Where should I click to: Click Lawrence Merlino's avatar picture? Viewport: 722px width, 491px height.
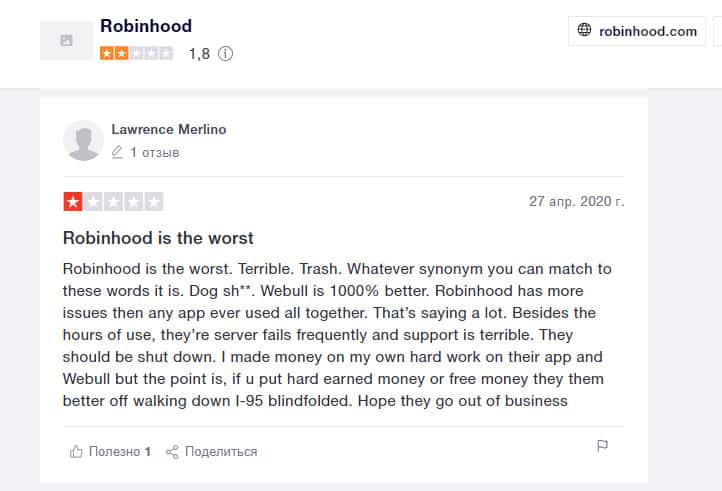pyautogui.click(x=83, y=141)
